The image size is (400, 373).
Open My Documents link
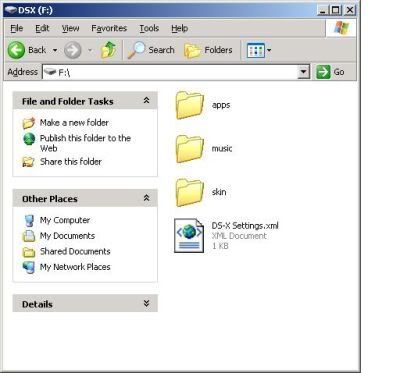tap(67, 236)
